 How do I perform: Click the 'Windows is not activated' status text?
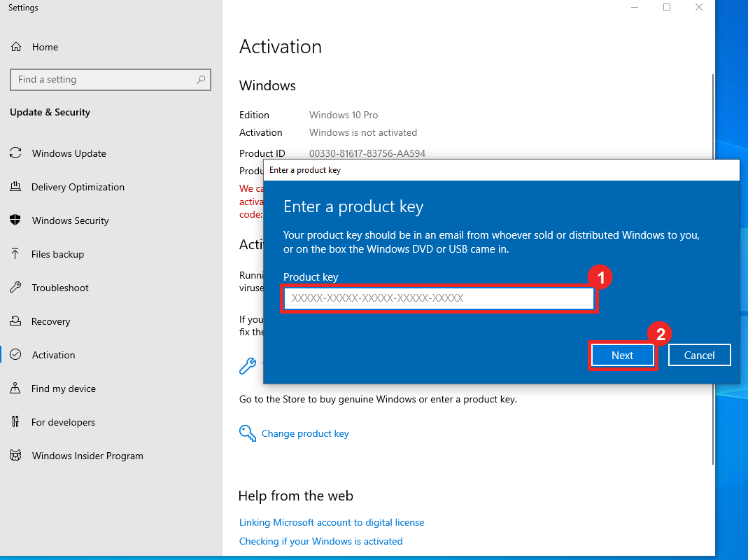[x=363, y=132]
